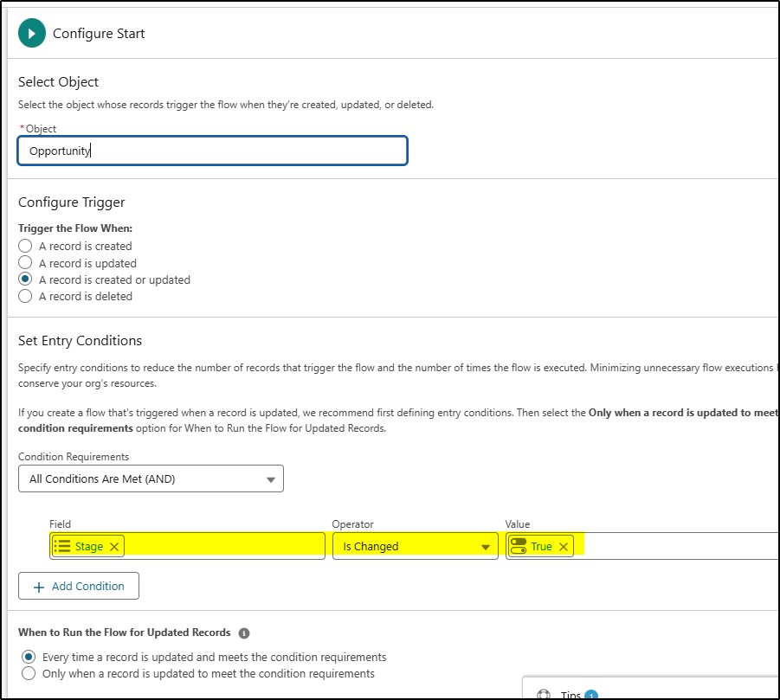The height and width of the screenshot is (700, 780).
Task: Choose 'A record is updated' radio button
Action: (x=25, y=263)
